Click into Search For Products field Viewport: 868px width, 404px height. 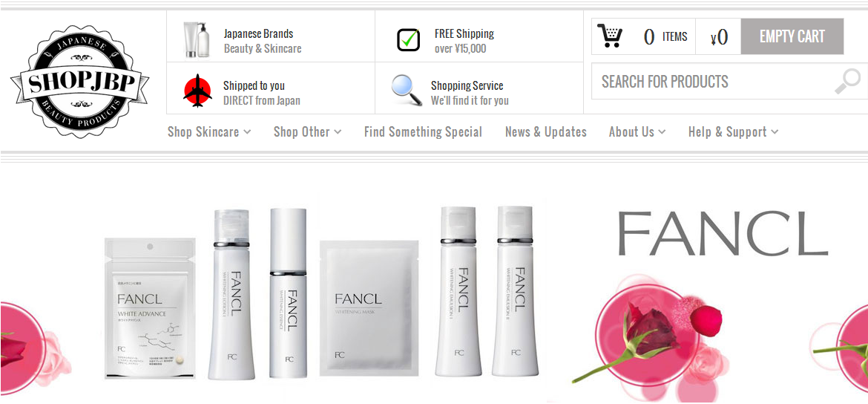point(714,82)
